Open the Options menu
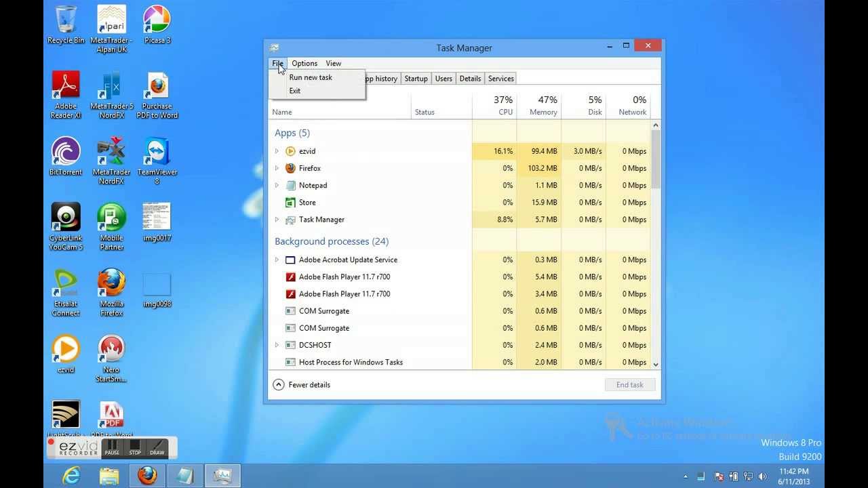Screen dimensions: 868x488 click(x=304, y=63)
